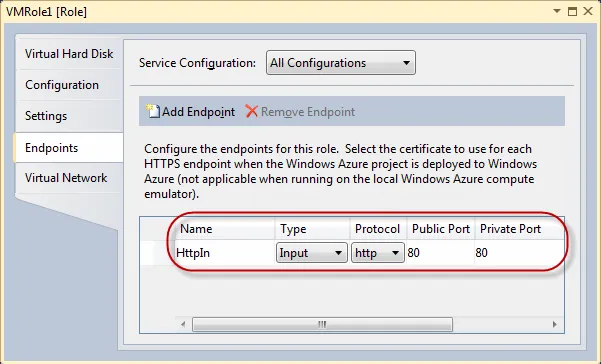
Task: Click the HttpIn endpoint name cell
Action: (x=225, y=253)
